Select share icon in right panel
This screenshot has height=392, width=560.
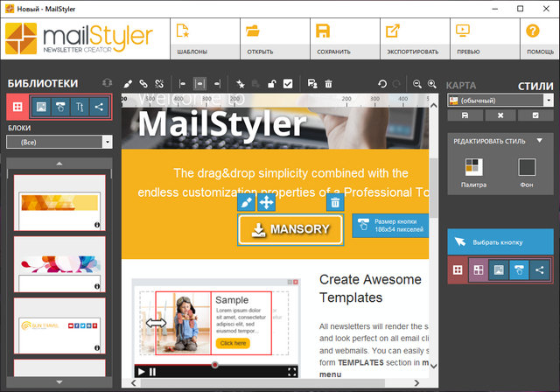tap(540, 269)
